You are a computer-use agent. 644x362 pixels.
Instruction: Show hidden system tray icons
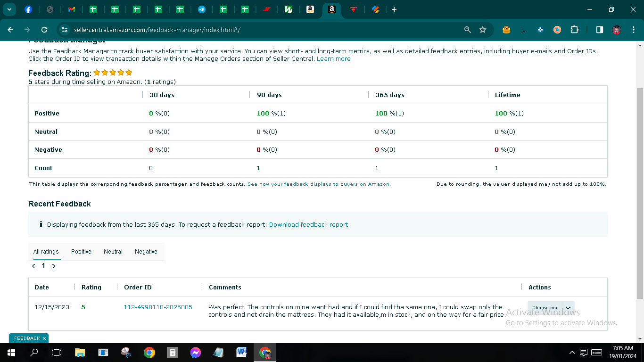(572, 352)
